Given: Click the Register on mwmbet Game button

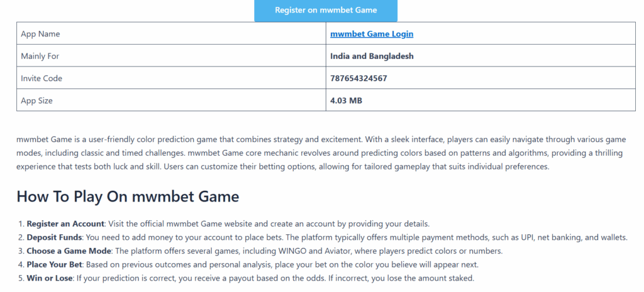Looking at the screenshot, I should click(x=326, y=10).
